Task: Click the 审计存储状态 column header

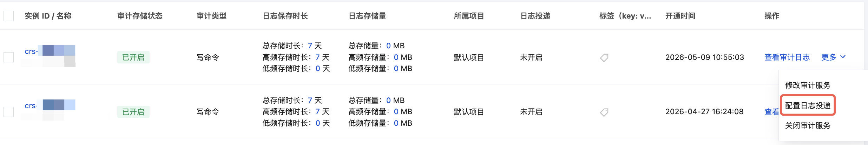Action: [140, 16]
